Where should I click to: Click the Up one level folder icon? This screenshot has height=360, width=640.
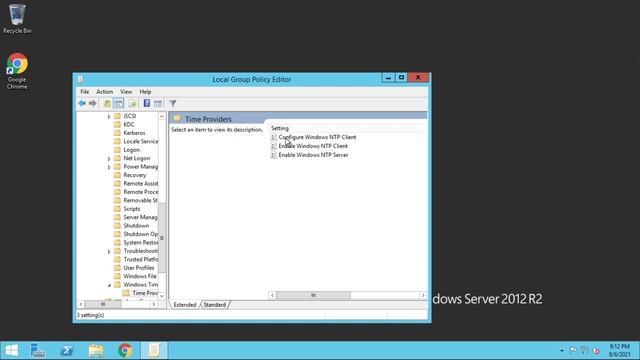click(107, 104)
